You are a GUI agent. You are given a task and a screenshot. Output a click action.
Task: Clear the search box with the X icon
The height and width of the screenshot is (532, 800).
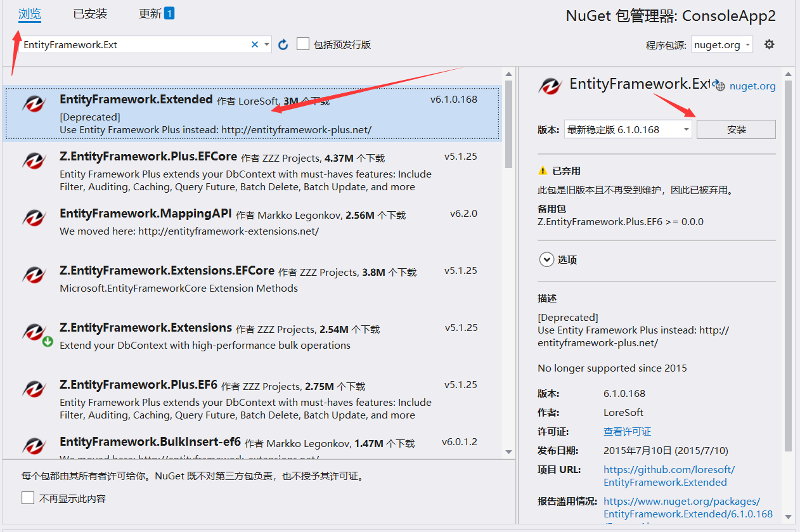tap(254, 44)
